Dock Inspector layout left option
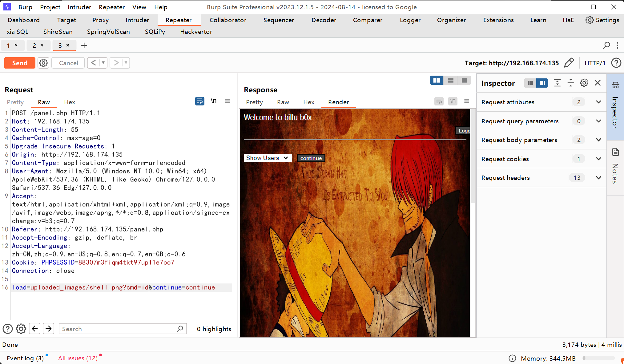Viewport: 624px width, 364px height. [x=530, y=83]
